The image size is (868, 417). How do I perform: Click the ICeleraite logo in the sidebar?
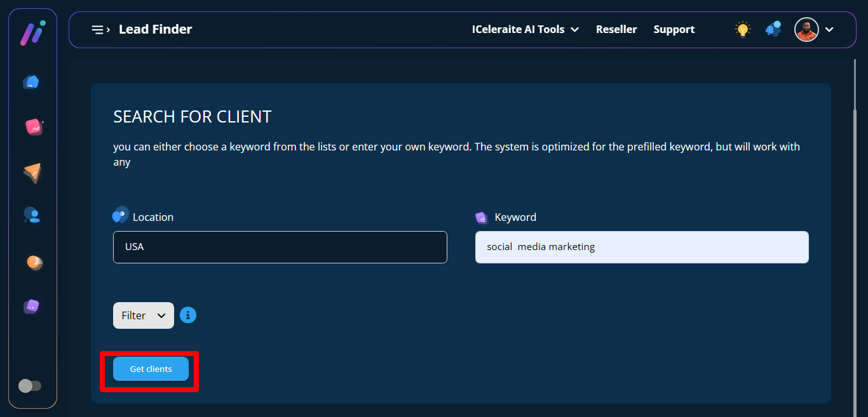pyautogui.click(x=32, y=32)
